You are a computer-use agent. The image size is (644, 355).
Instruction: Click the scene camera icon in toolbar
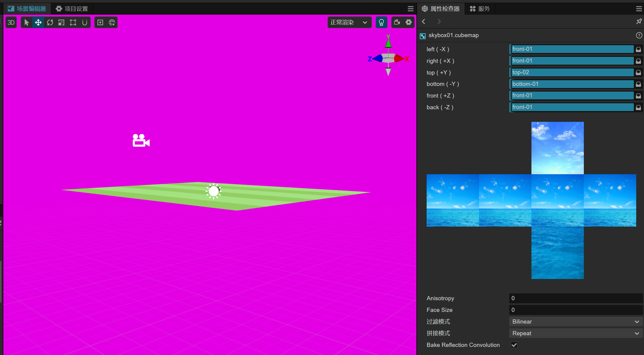(397, 22)
